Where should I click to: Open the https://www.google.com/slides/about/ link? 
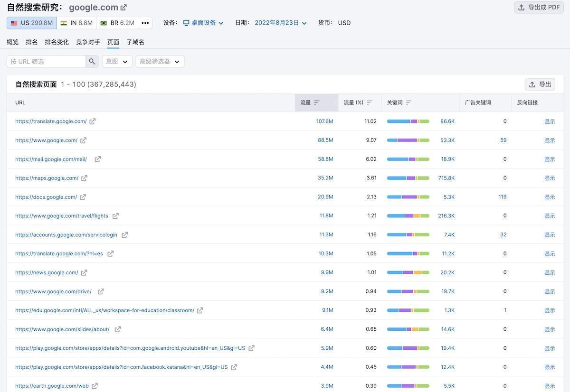(62, 329)
